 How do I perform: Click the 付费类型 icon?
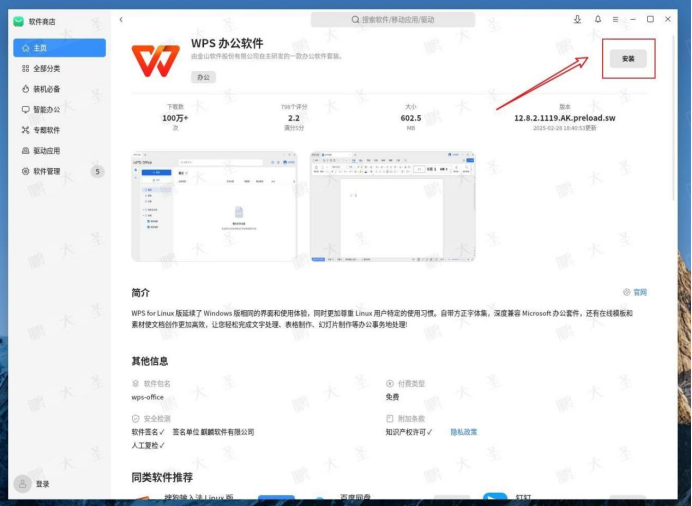tap(390, 383)
